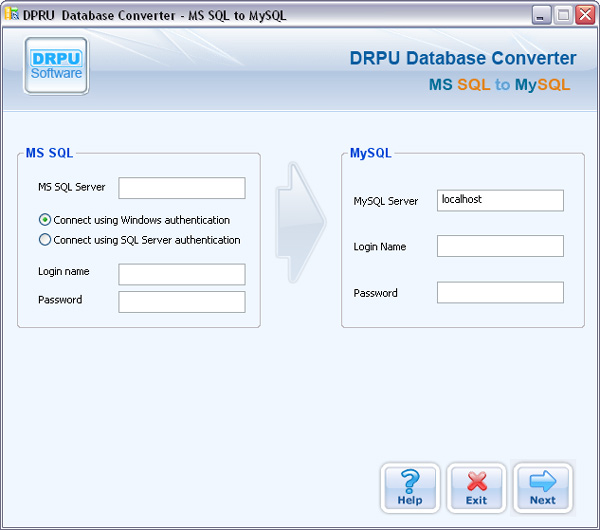Click the disabled maximize window button

click(563, 15)
